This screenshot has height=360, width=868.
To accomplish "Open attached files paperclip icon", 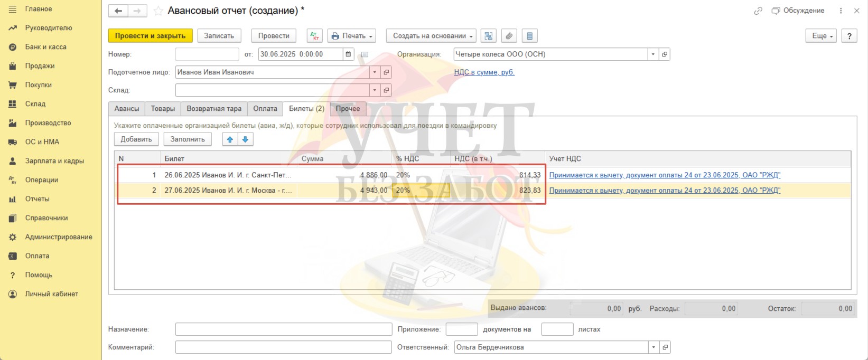I will click(x=509, y=36).
